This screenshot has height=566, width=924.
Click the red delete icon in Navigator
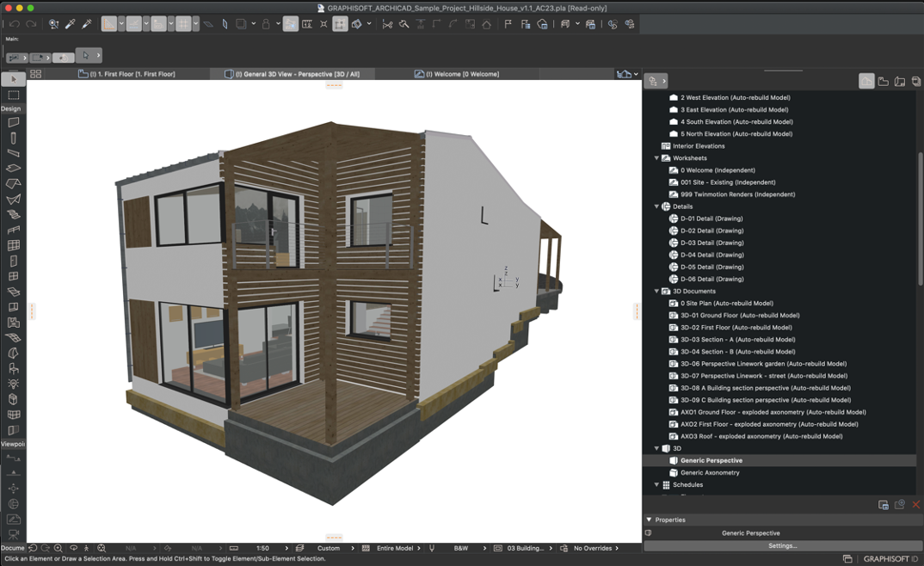tap(915, 505)
